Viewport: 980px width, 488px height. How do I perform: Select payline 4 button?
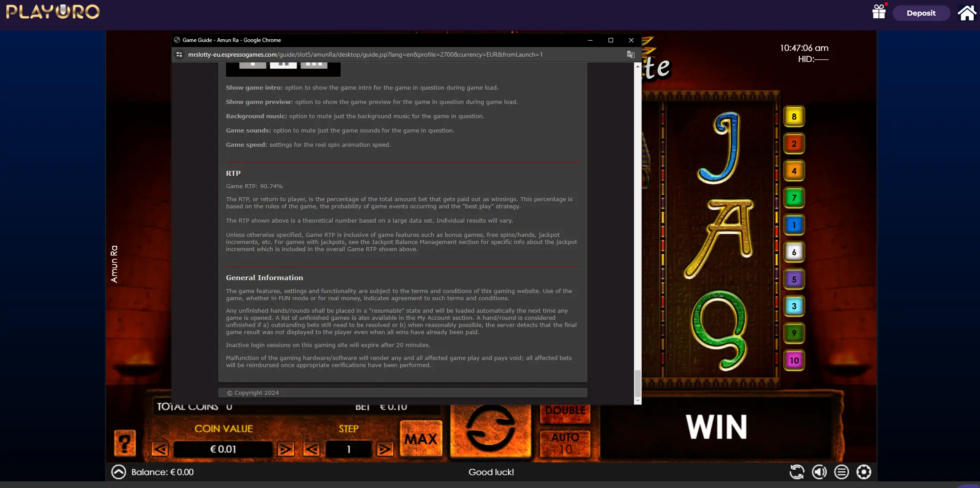coord(794,171)
